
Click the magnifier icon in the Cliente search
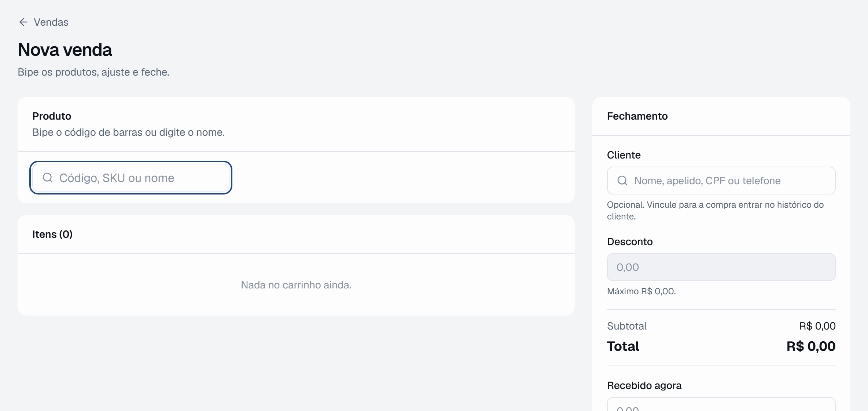622,181
